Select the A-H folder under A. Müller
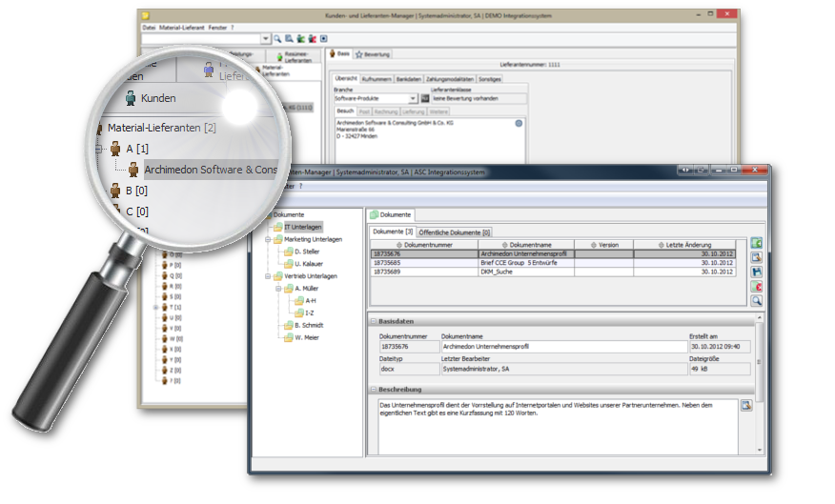Viewport: 835px width, 504px height. [311, 300]
